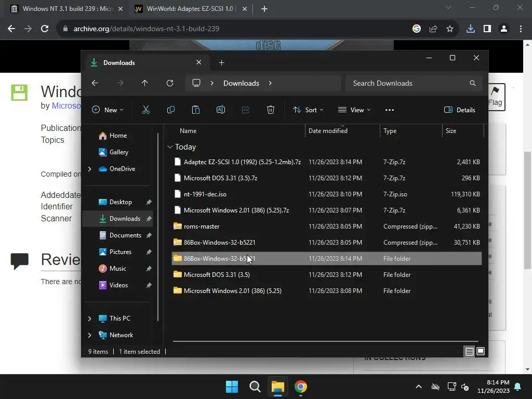532x399 pixels.
Task: Go back in the Chrome browser
Action: coord(11,29)
